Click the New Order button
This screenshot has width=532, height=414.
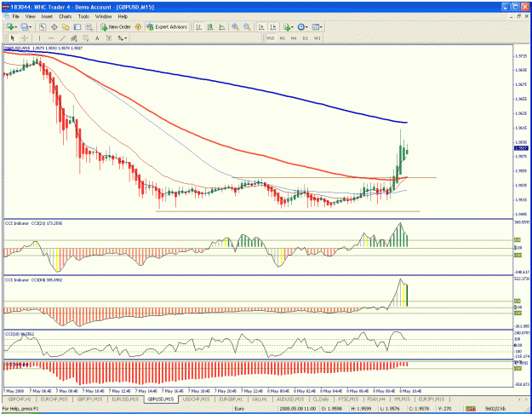coord(116,26)
